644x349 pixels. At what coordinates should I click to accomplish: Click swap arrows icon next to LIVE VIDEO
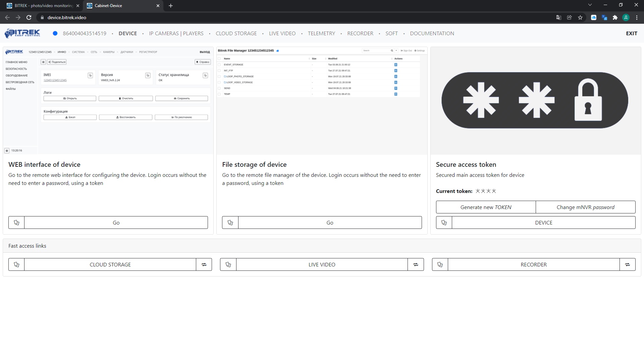point(416,264)
